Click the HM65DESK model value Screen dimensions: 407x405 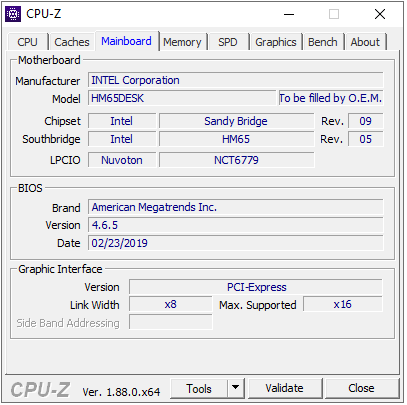coord(182,98)
